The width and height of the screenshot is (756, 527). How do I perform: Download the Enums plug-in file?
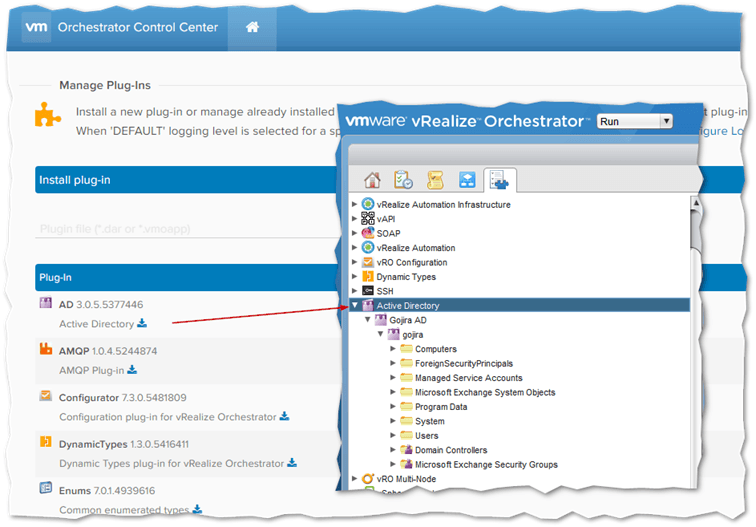[197, 509]
